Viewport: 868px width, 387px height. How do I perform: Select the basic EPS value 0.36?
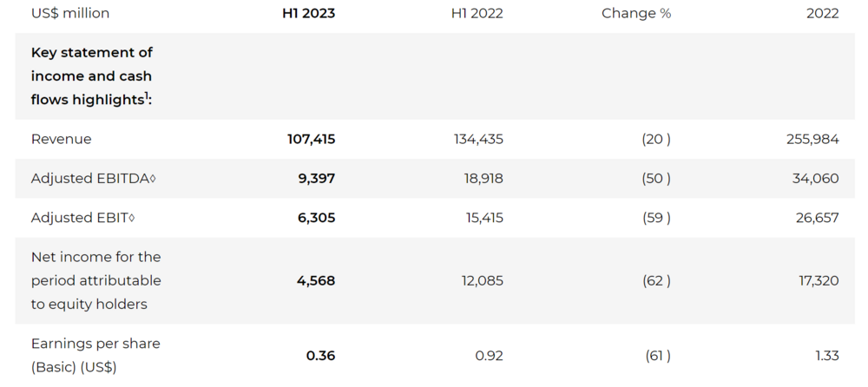(320, 355)
